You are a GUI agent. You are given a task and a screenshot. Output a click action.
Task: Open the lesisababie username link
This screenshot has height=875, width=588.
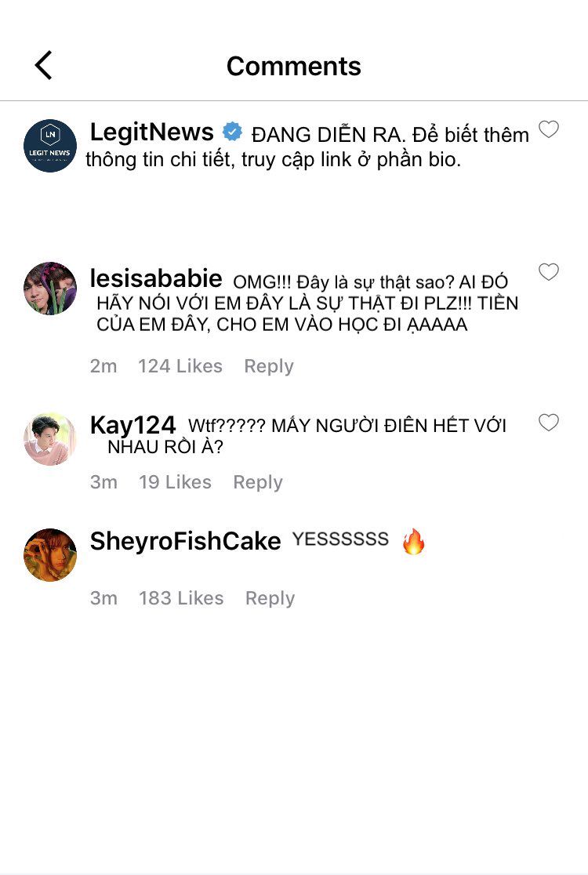[156, 278]
